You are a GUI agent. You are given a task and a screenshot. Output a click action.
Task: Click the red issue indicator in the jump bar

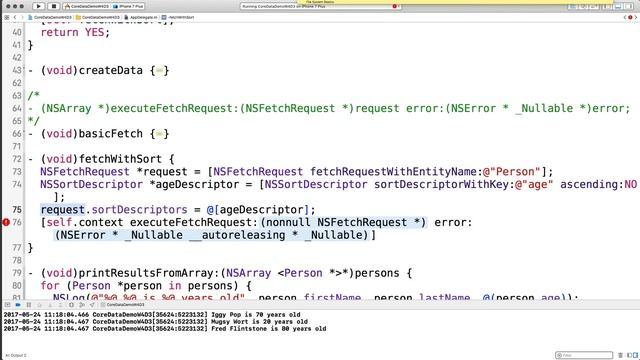pos(630,18)
